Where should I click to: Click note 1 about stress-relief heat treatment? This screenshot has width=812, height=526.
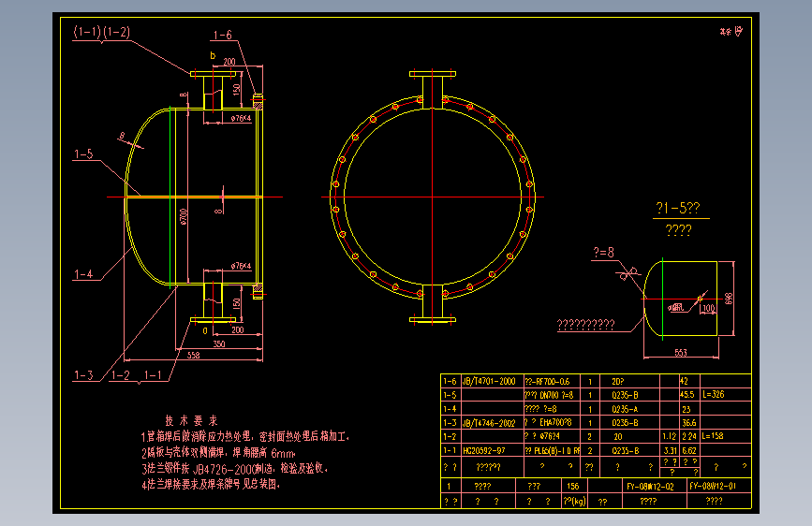(245, 436)
